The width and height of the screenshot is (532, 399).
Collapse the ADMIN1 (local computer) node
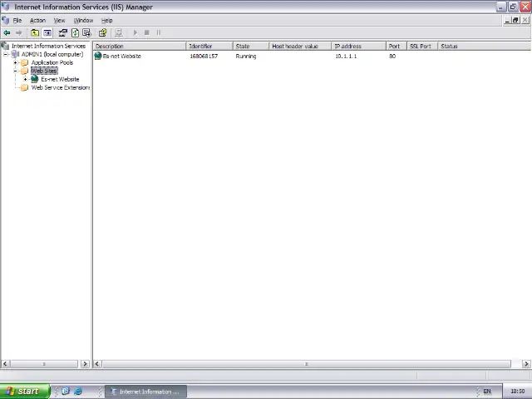(x=6, y=54)
